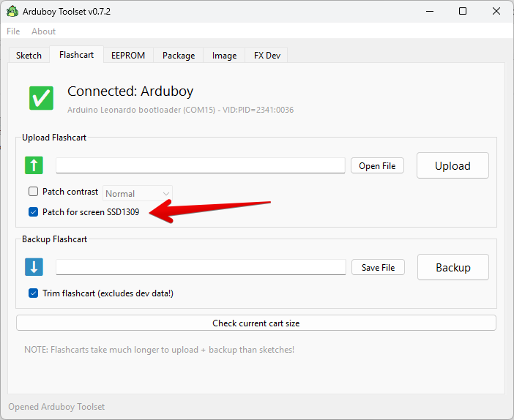Maximize the Arduboy Toolset window

tap(463, 12)
